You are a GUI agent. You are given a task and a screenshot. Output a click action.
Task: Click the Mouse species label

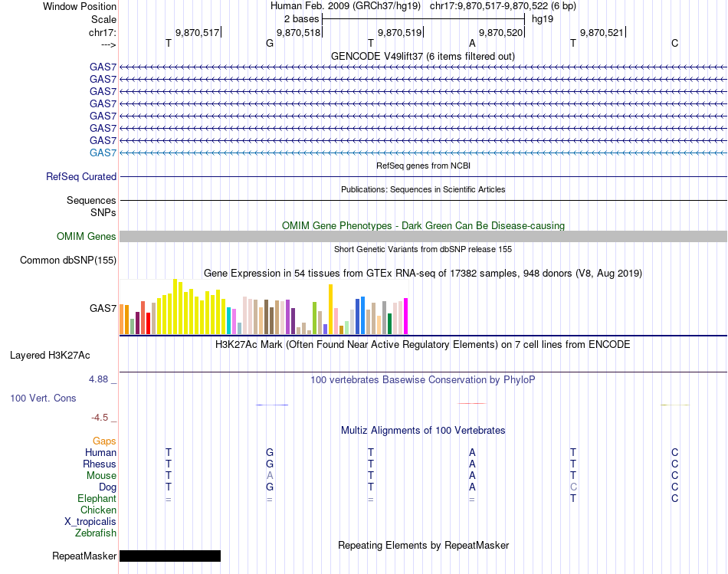(x=101, y=476)
